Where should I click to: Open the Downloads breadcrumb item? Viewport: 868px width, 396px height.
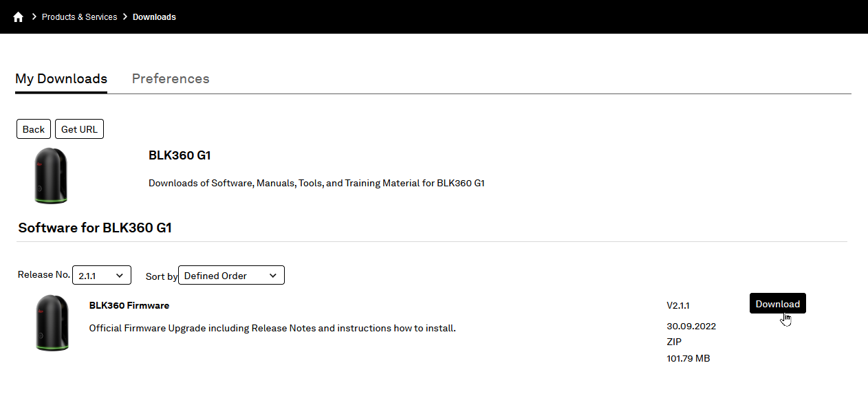coord(154,17)
